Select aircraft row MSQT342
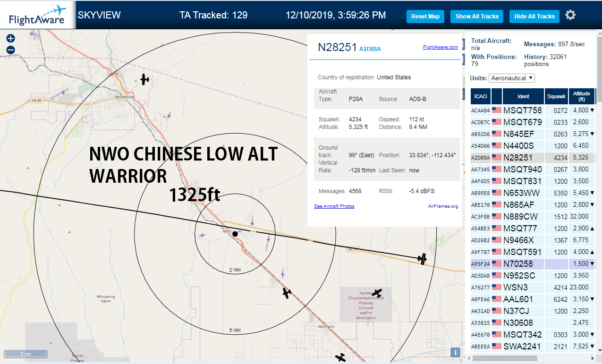 click(533, 335)
